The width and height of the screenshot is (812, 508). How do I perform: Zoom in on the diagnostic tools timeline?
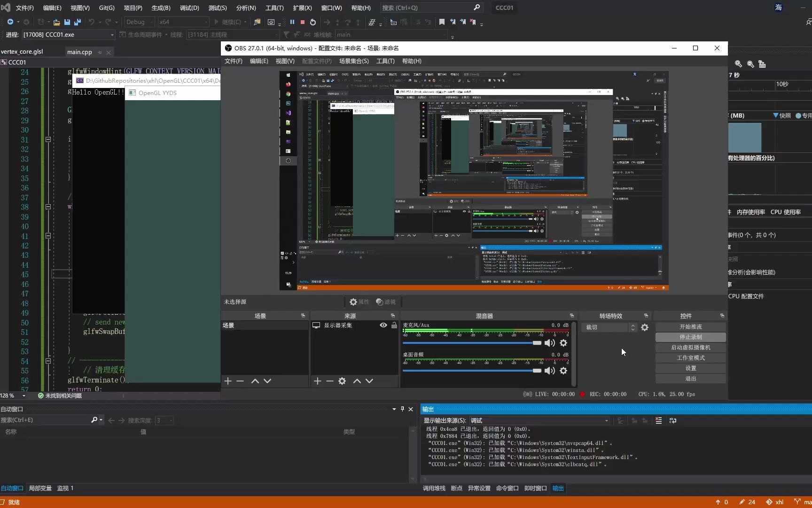[x=739, y=64]
